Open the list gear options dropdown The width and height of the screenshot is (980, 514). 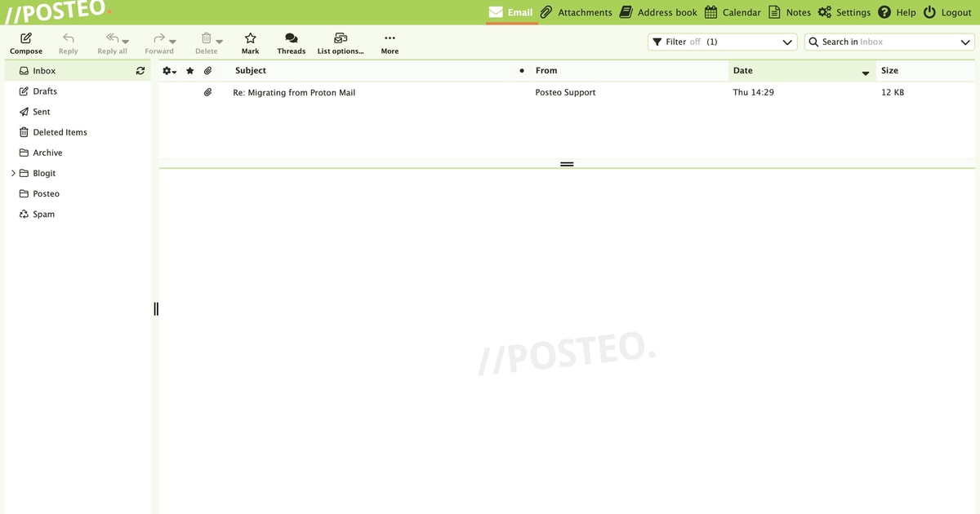(x=170, y=71)
